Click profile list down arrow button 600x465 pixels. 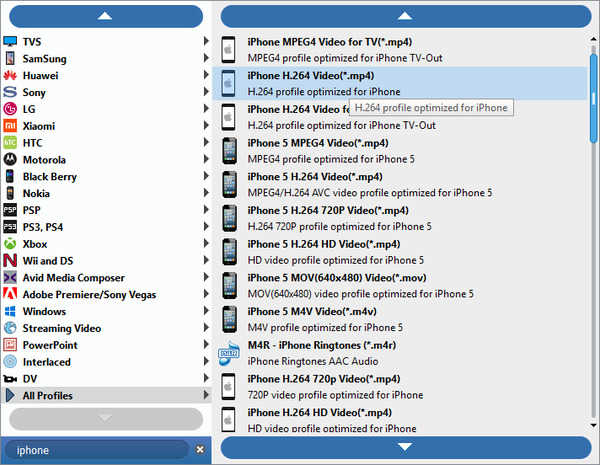[406, 447]
